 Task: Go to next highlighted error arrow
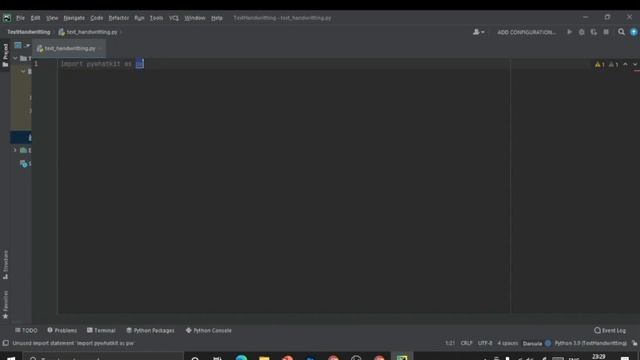(635, 64)
